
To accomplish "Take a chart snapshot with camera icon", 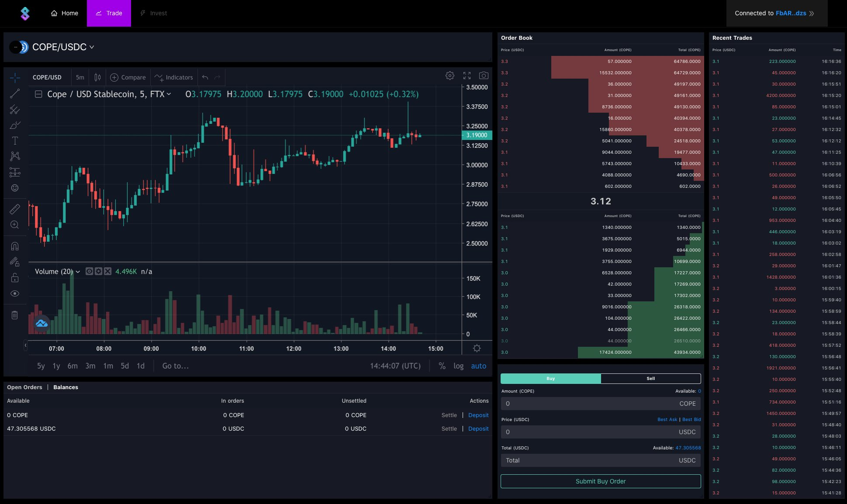I will click(x=484, y=76).
